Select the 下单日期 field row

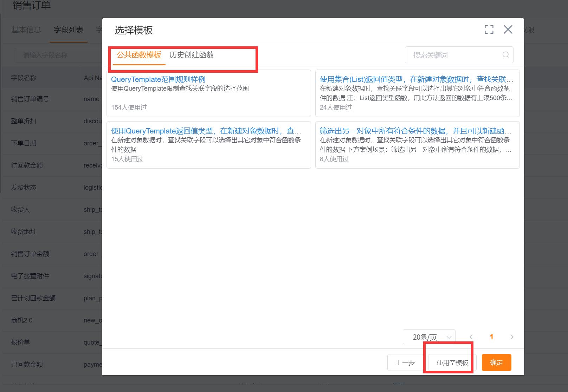tap(52, 143)
